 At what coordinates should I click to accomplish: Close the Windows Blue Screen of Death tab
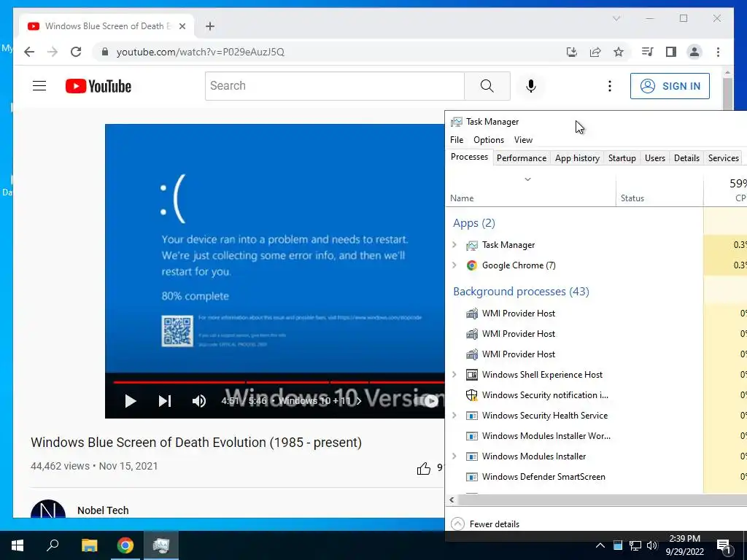pyautogui.click(x=182, y=26)
